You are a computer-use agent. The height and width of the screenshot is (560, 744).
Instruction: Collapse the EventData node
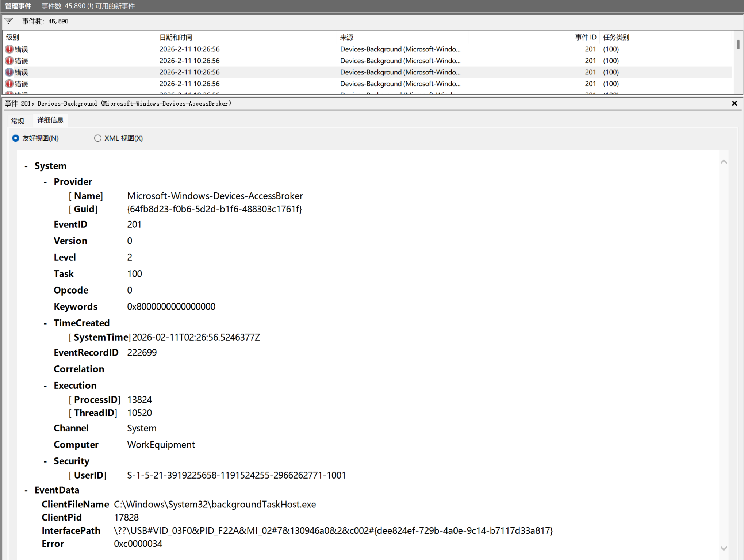(x=26, y=491)
